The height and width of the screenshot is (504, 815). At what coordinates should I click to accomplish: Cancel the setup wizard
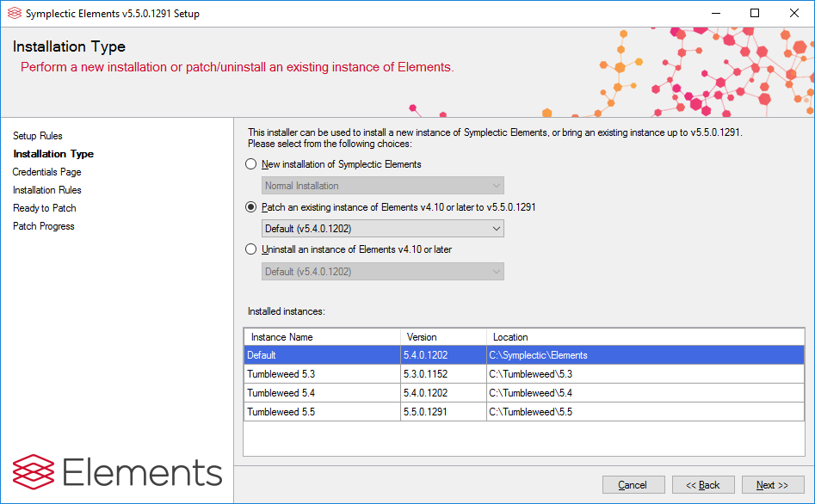point(633,485)
